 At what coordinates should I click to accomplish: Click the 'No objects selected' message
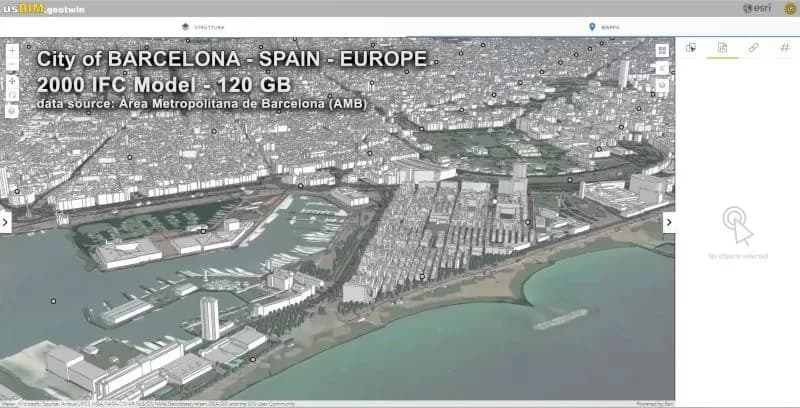click(x=738, y=256)
